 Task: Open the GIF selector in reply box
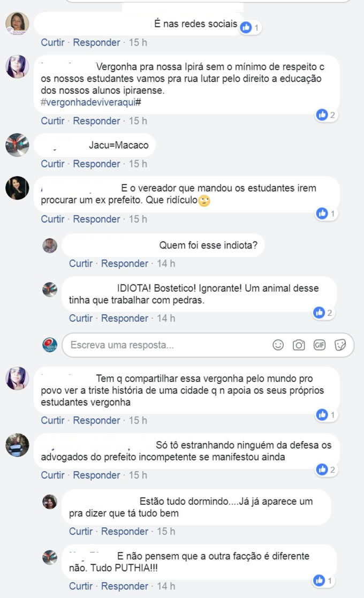[320, 345]
